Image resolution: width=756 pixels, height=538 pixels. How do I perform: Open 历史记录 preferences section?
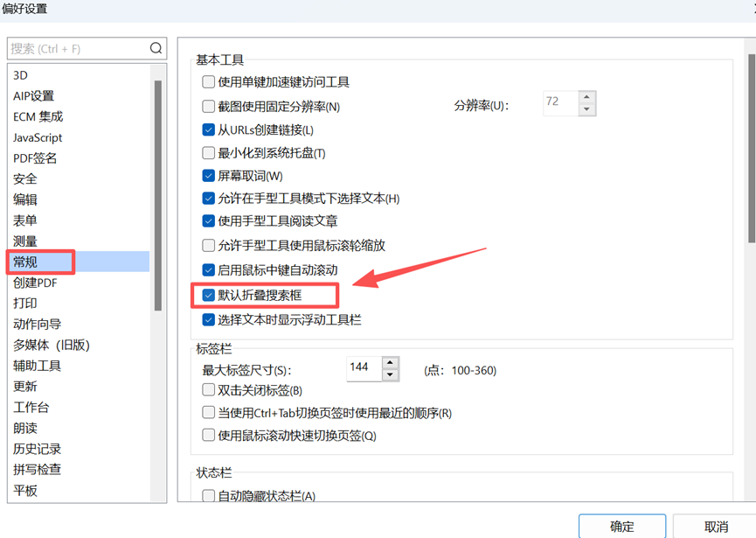coord(38,449)
